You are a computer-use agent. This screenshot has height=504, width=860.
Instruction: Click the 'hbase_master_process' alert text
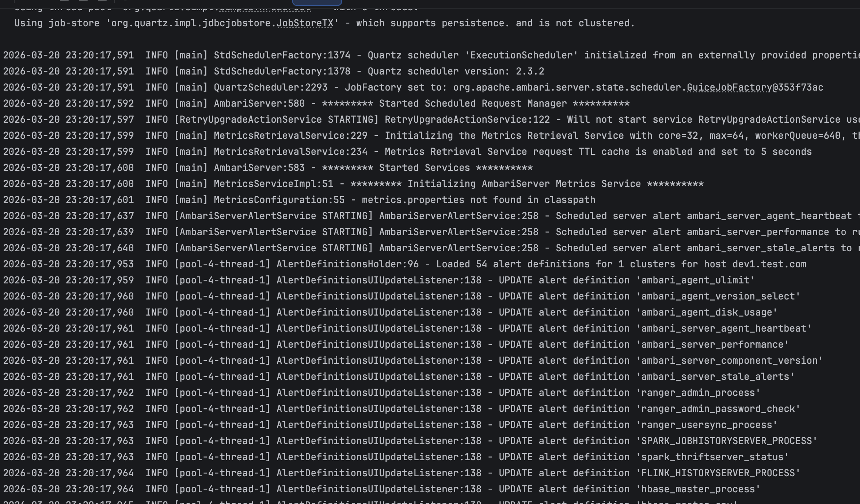coord(698,489)
